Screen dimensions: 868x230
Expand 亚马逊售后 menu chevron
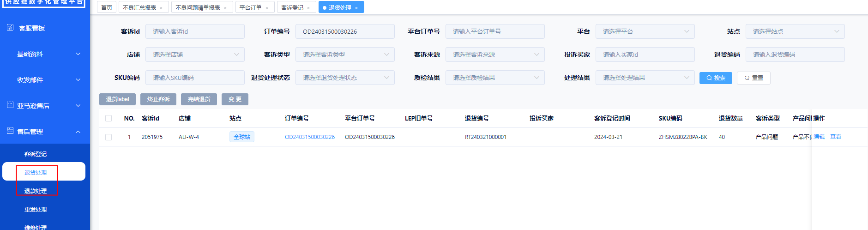(78, 106)
